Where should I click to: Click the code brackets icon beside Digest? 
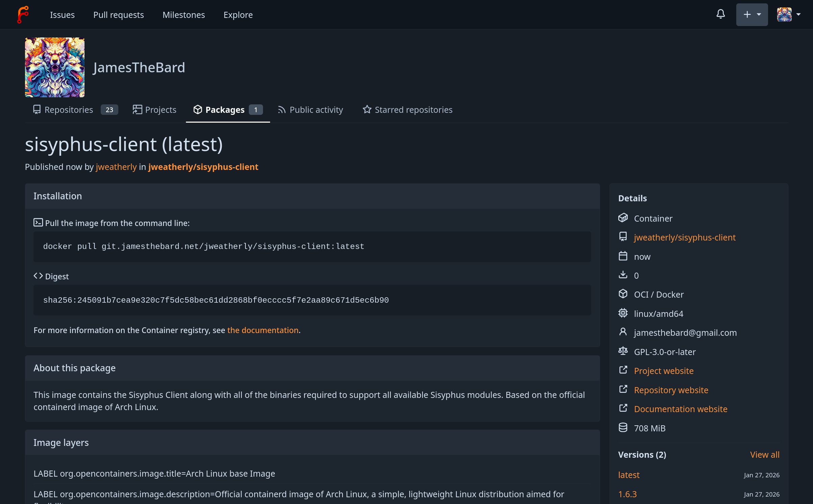tap(38, 276)
